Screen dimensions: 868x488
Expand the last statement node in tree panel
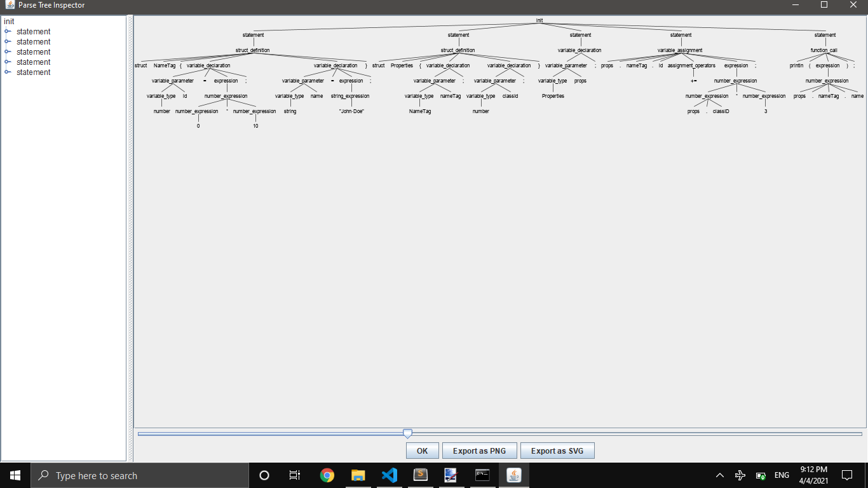pyautogui.click(x=8, y=72)
